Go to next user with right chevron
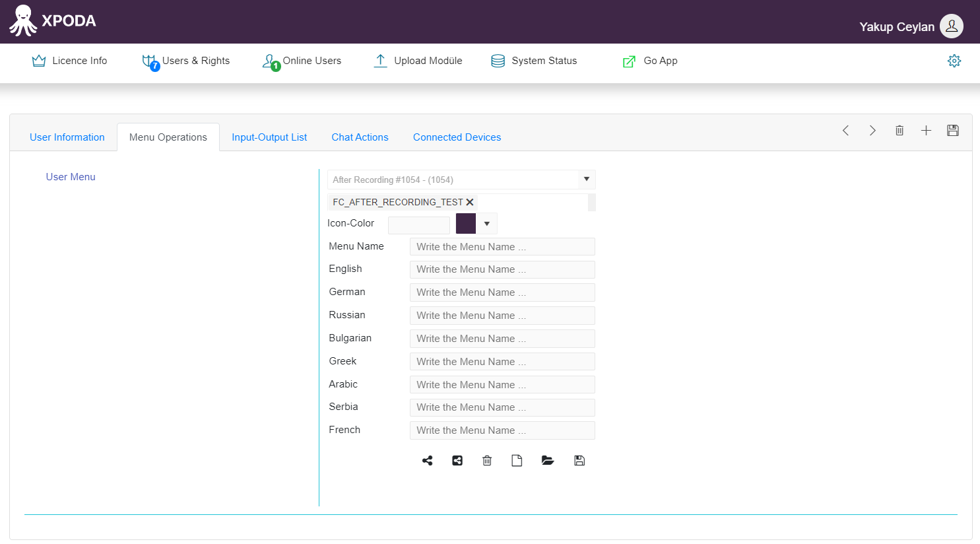This screenshot has height=544, width=980. tap(872, 130)
